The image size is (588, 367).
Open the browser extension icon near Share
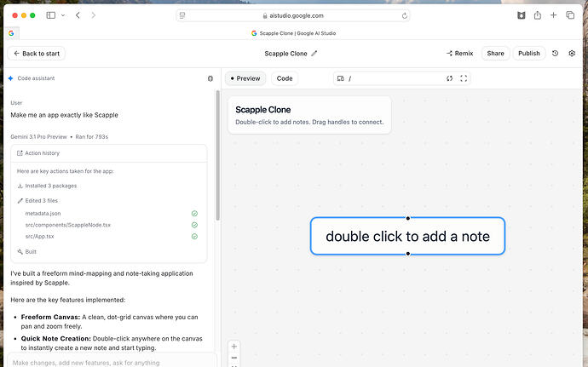pos(521,15)
